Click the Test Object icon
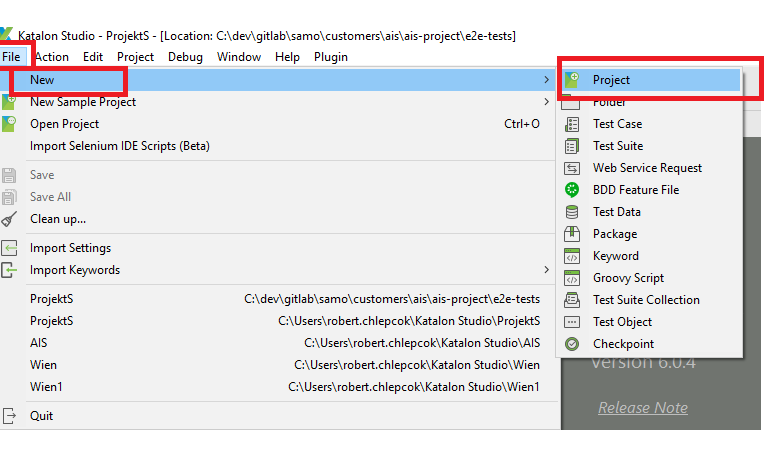The height and width of the screenshot is (449, 784). point(572,322)
